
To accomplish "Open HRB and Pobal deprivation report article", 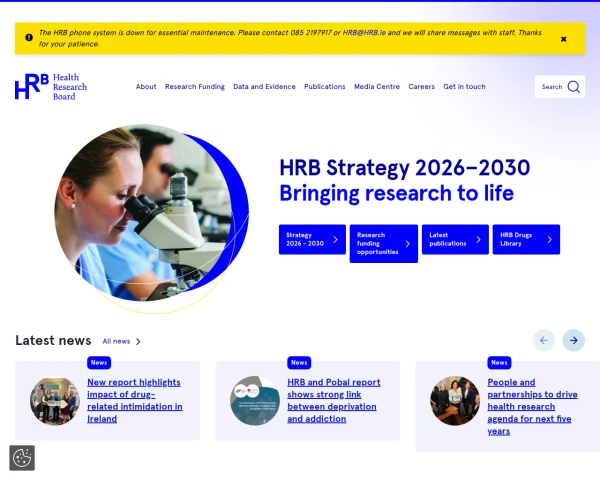I will pyautogui.click(x=334, y=400).
